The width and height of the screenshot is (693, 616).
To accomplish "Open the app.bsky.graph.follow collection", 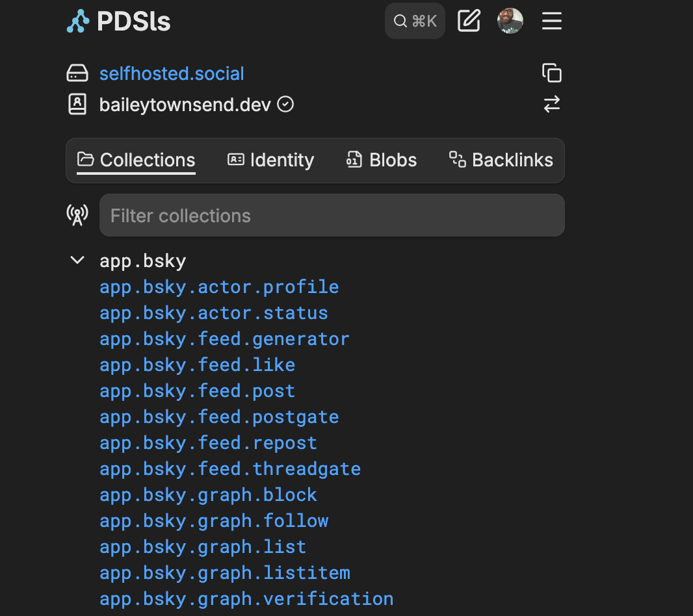I will [214, 520].
